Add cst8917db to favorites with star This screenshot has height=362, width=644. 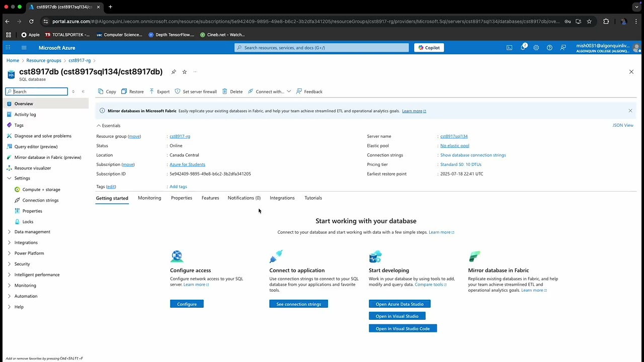pos(185,72)
